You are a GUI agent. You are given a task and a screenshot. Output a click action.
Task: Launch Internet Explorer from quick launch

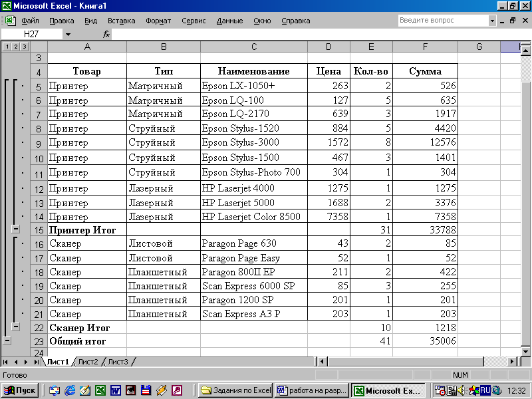pos(70,390)
